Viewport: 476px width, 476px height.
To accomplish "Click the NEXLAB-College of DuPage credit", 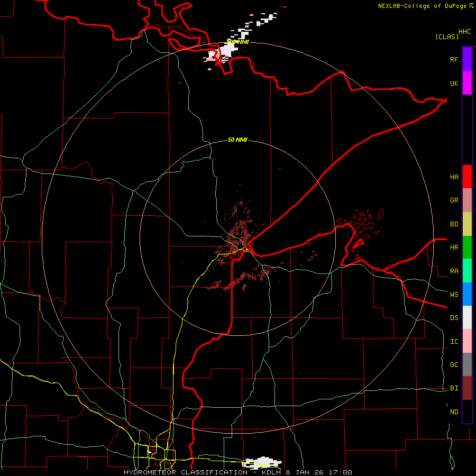I will tap(422, 6).
